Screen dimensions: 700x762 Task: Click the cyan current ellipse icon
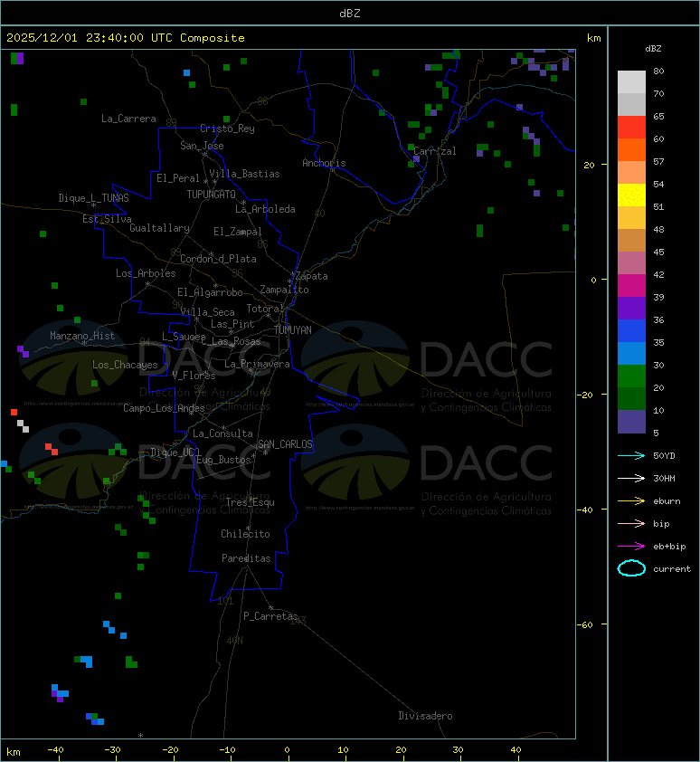coord(631,568)
